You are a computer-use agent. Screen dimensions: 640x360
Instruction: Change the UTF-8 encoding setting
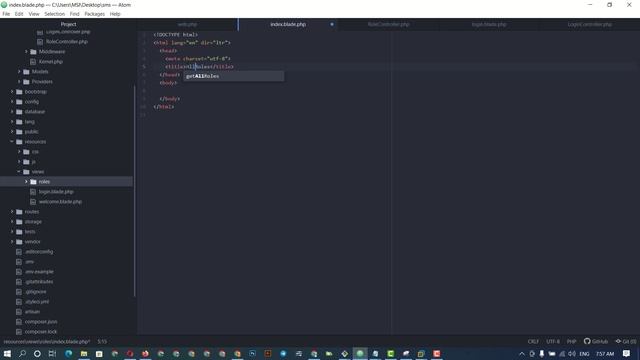553,342
